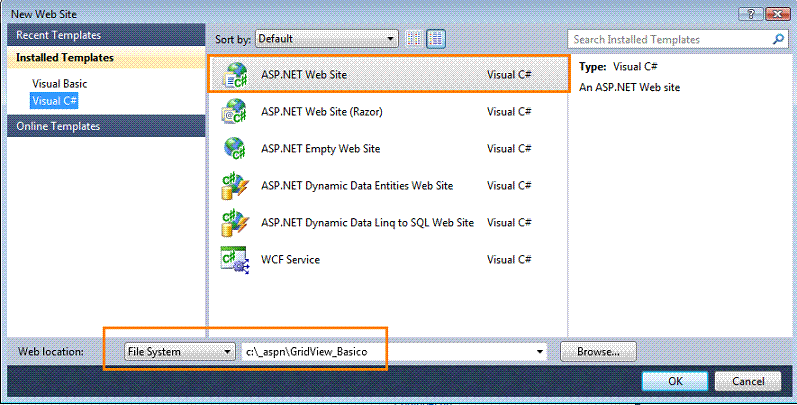
Task: Click the Dynamic Data Linq to SQL icon
Action: coord(234,223)
